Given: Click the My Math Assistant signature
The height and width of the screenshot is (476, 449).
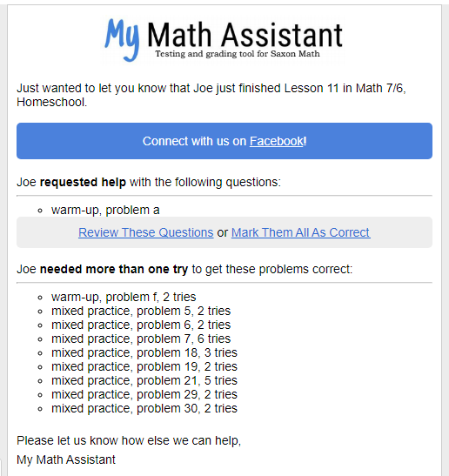Looking at the screenshot, I should [66, 459].
